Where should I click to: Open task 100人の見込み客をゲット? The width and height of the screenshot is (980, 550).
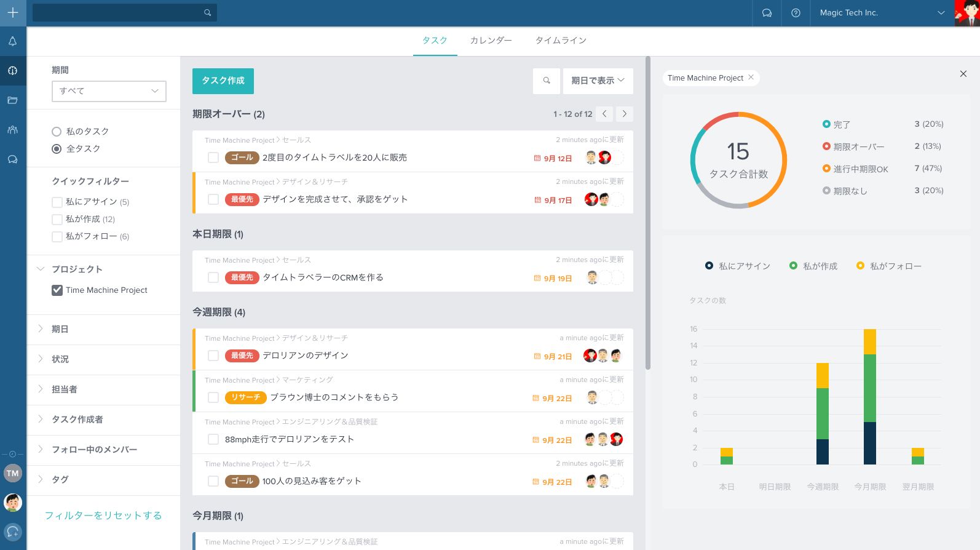pyautogui.click(x=312, y=481)
